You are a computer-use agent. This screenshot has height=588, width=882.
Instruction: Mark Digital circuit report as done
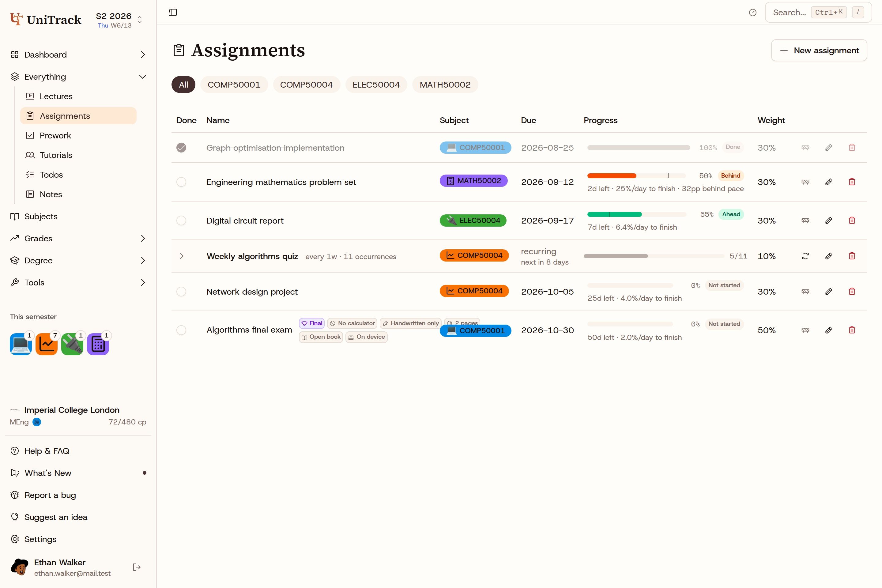point(181,221)
